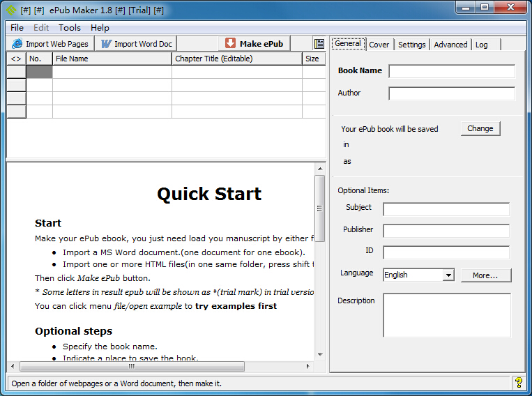Click the horizontal scrollbar thumb
The width and height of the screenshot is (532, 396).
132,366
